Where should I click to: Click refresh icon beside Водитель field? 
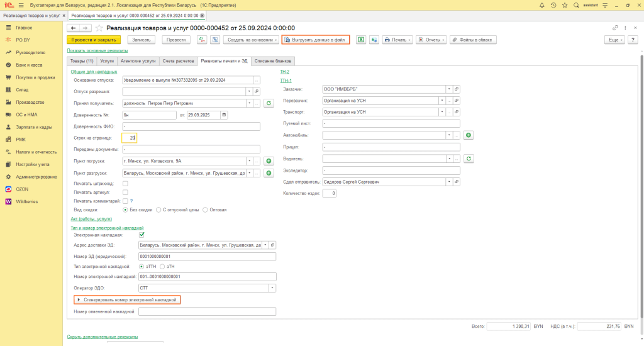pyautogui.click(x=469, y=159)
